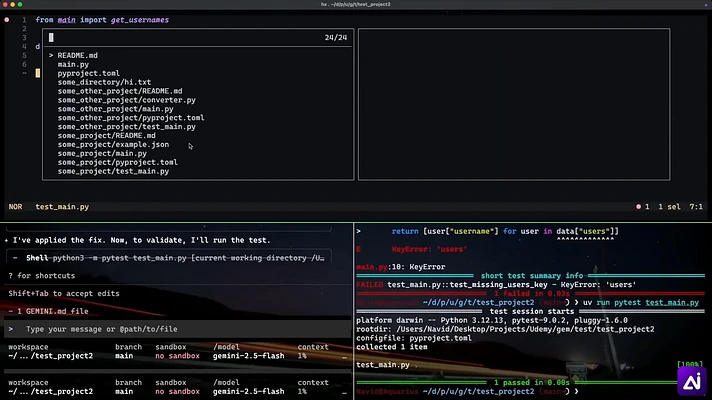Screen dimensions: 712x400
Task: Select some_other_project/converter.py file
Action: [x=127, y=100]
